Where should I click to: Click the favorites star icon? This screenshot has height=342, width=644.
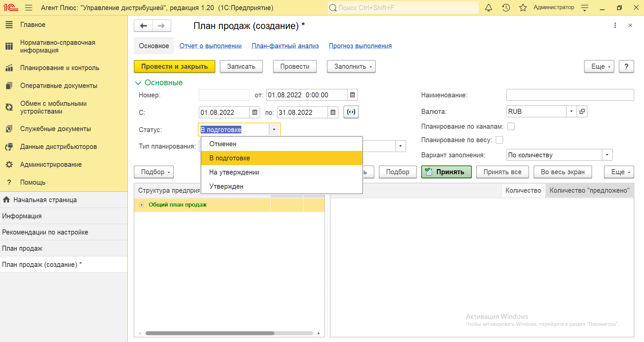point(523,8)
